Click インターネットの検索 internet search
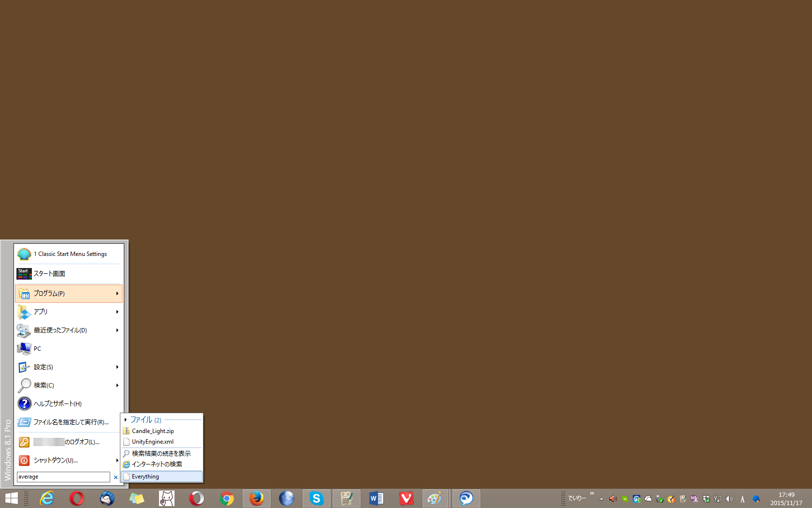 [162, 464]
